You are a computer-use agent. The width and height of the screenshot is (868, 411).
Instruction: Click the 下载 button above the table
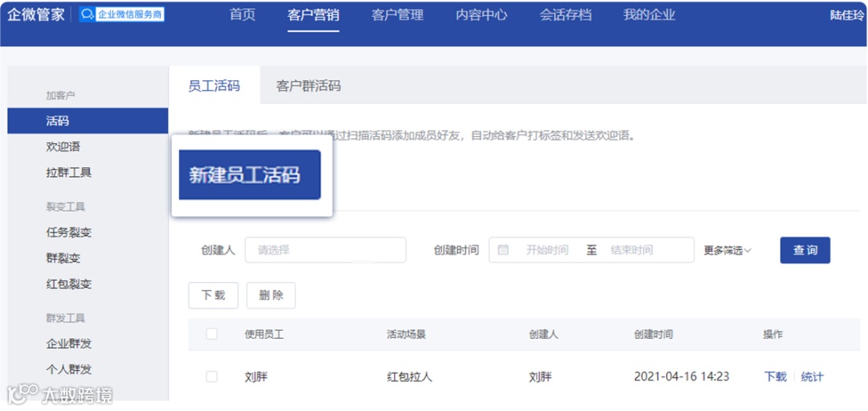pos(213,295)
